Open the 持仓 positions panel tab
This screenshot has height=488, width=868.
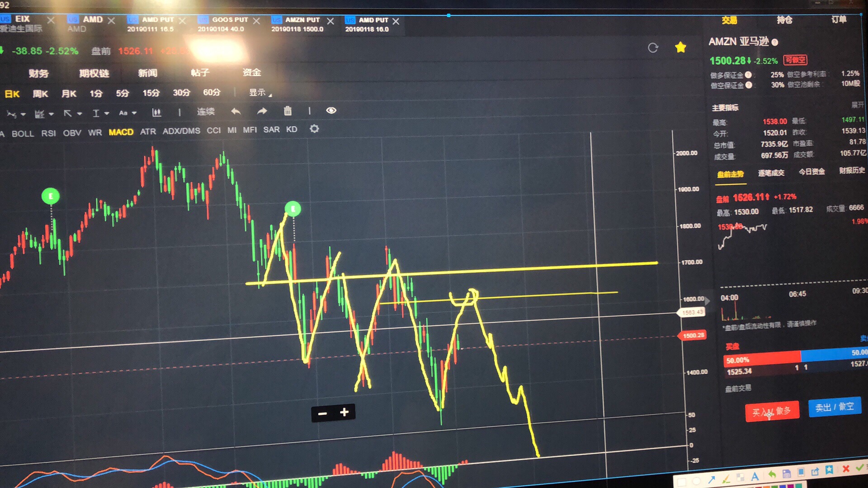tap(784, 20)
